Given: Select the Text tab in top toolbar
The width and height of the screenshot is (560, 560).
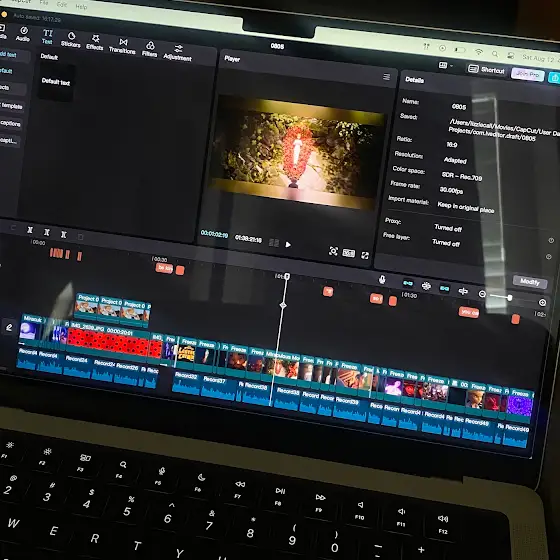Looking at the screenshot, I should (x=47, y=37).
